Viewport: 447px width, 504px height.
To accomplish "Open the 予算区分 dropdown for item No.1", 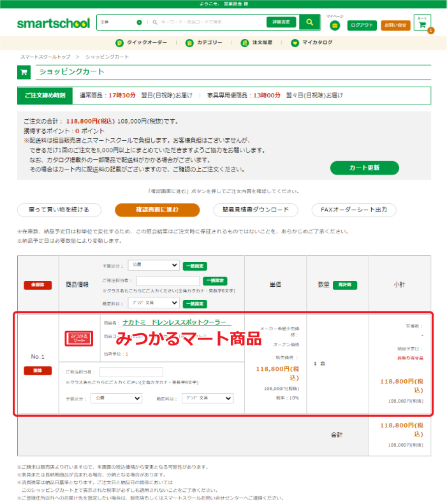I will pos(117,398).
